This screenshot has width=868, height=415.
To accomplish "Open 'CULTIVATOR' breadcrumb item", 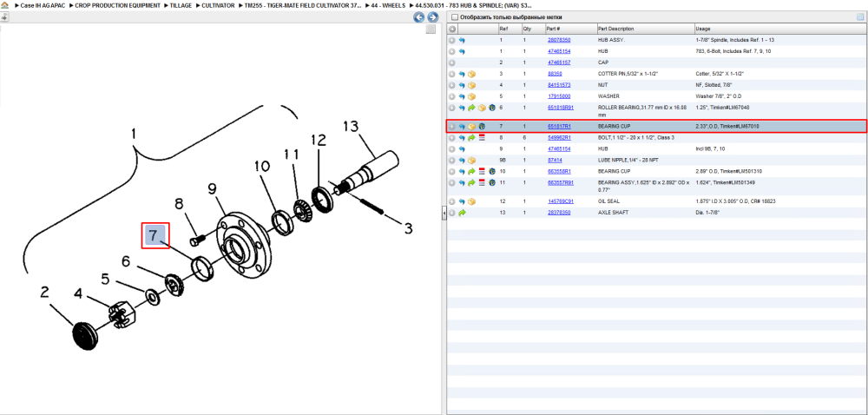I will (217, 5).
